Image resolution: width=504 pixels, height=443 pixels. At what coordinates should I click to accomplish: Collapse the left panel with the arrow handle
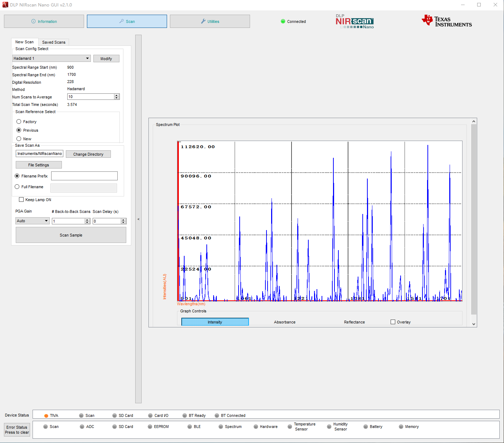click(x=138, y=219)
